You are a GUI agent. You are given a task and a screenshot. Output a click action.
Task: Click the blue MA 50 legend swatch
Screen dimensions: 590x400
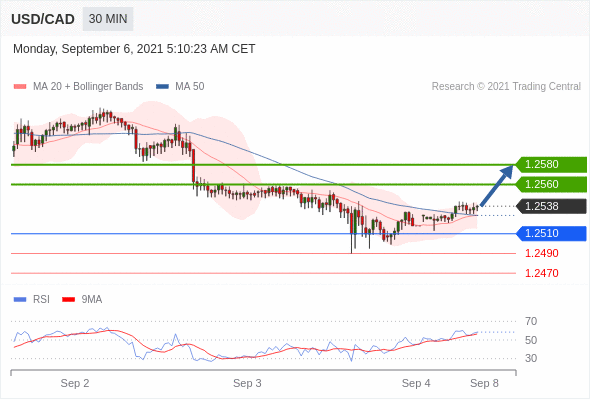pyautogui.click(x=162, y=87)
